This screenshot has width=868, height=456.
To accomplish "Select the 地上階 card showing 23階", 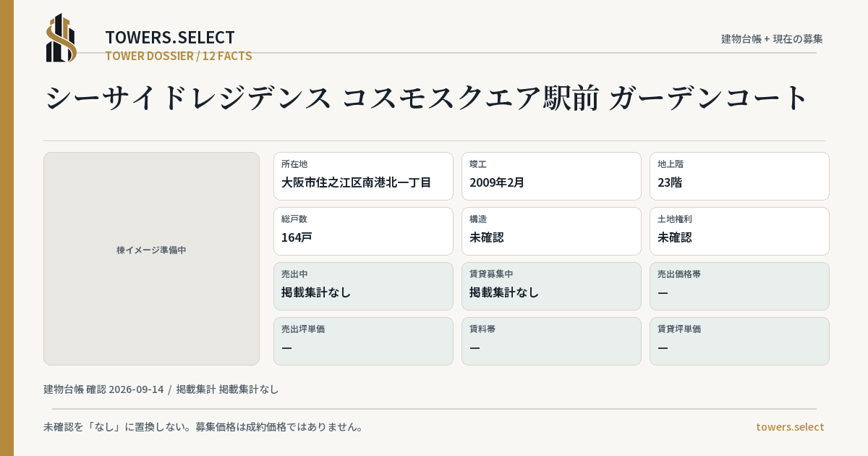I will (739, 176).
